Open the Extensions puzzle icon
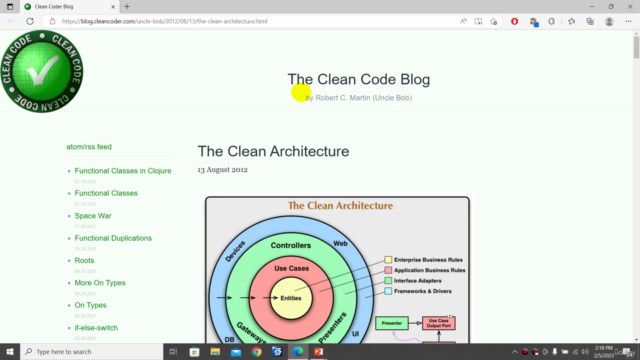The image size is (640, 360). coord(551,21)
